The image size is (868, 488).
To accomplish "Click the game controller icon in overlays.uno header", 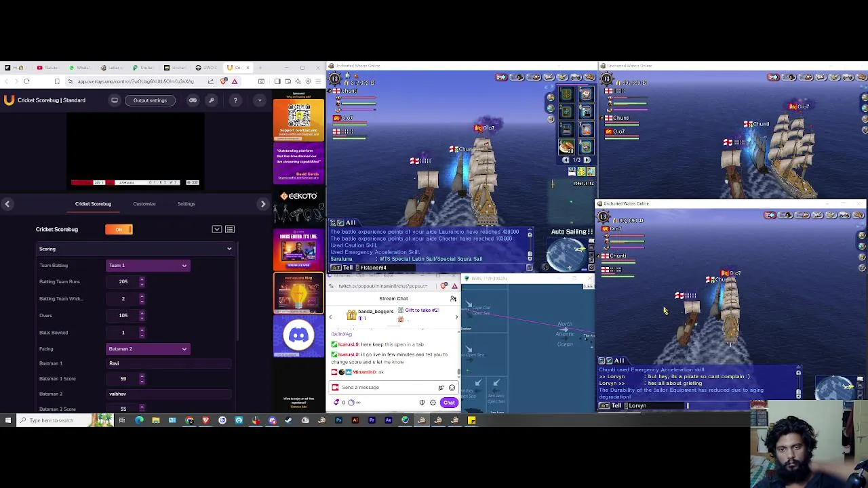I will (x=193, y=100).
